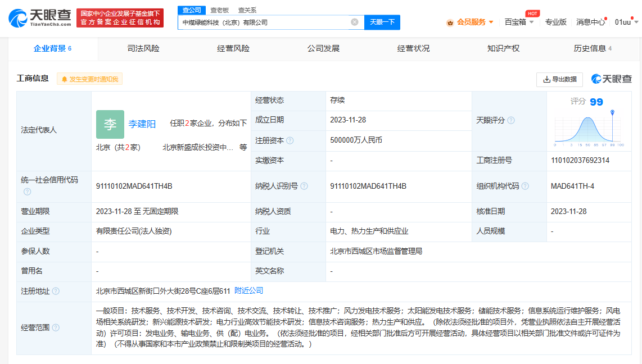Select the 查老板 search mode tab
This screenshot has height=364, width=642.
click(220, 10)
